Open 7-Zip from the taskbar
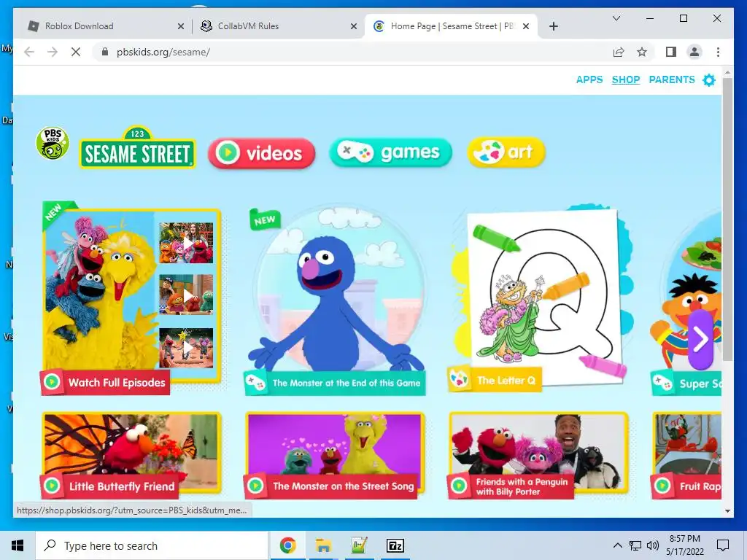Screen dimensions: 747x560 (395, 545)
